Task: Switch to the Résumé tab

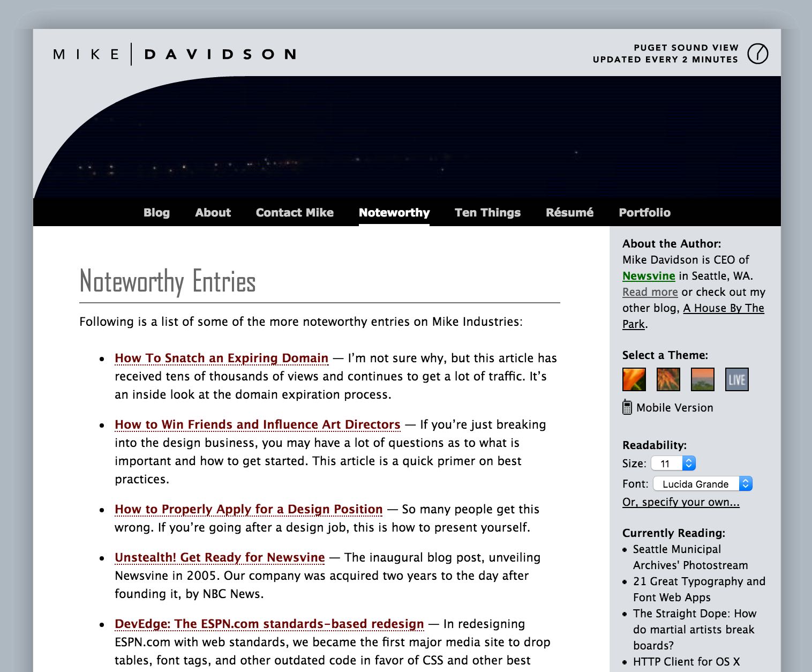Action: coord(569,213)
